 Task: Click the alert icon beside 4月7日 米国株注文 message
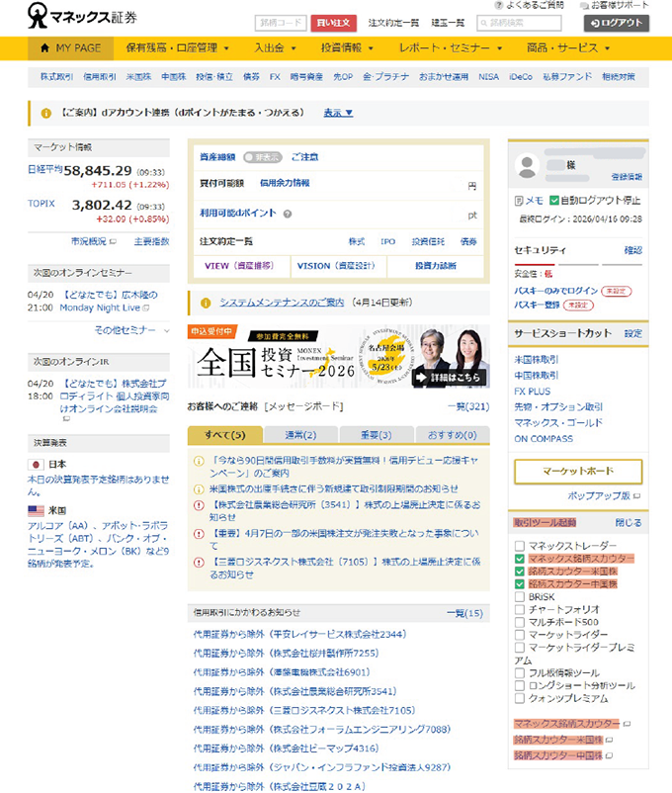coord(200,534)
